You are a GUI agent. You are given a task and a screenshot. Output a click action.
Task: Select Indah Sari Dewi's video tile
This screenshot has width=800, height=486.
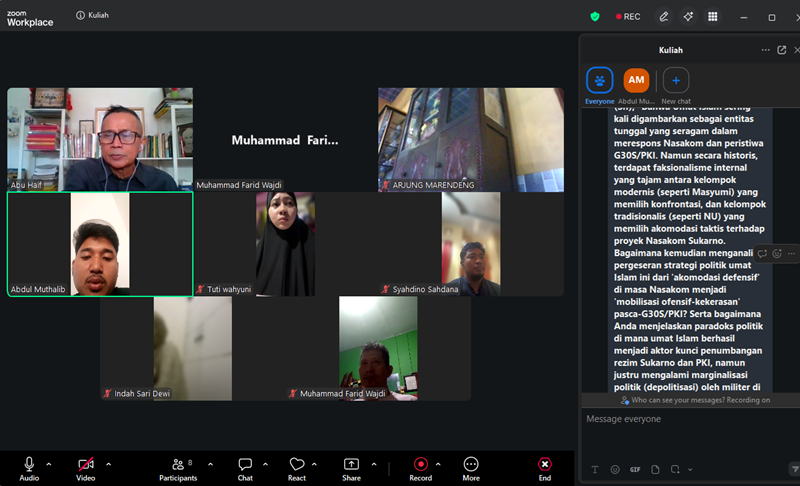193,348
